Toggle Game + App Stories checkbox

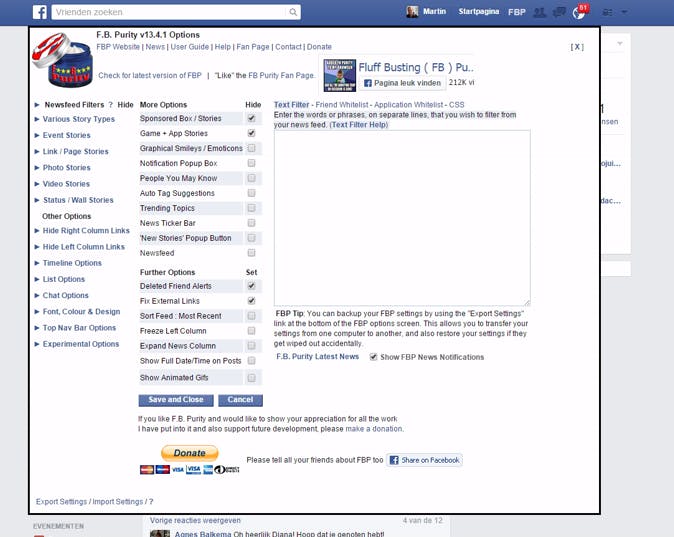[251, 133]
